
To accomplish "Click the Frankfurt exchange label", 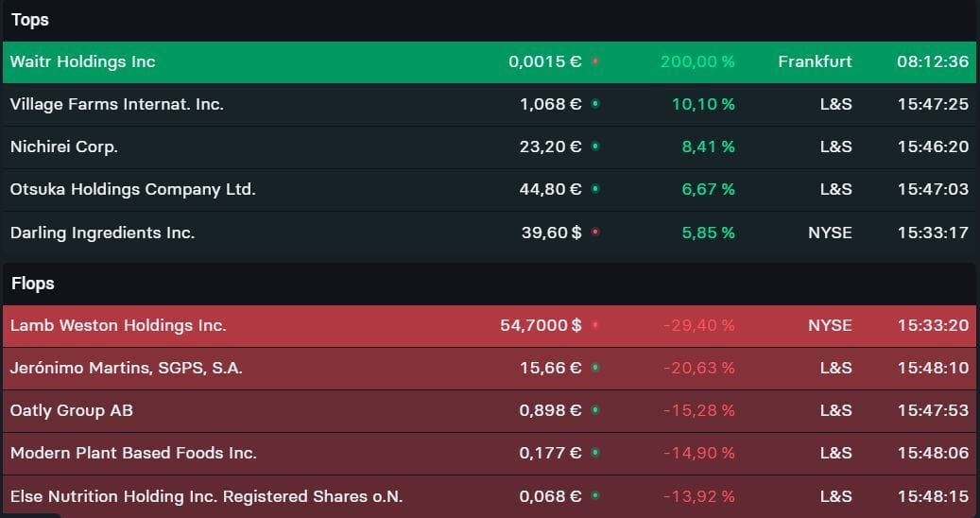I will (815, 61).
